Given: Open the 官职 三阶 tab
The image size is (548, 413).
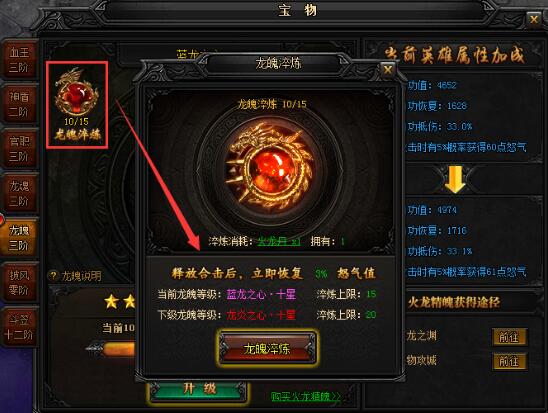Looking at the screenshot, I should [19, 148].
